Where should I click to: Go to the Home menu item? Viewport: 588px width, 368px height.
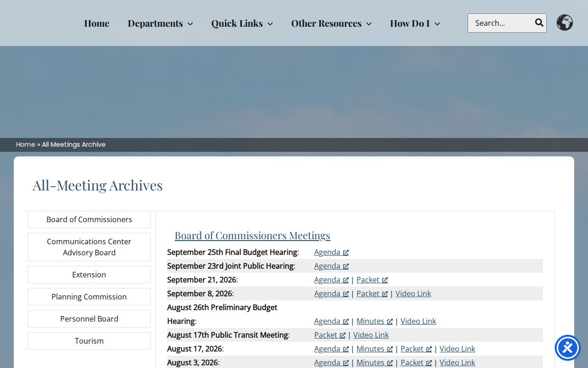click(x=96, y=23)
